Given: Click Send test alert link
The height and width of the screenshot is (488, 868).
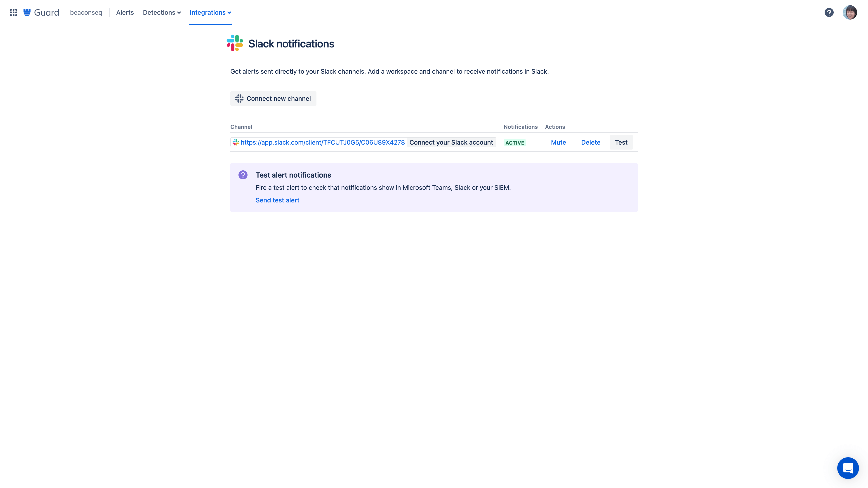Looking at the screenshot, I should [x=277, y=200].
